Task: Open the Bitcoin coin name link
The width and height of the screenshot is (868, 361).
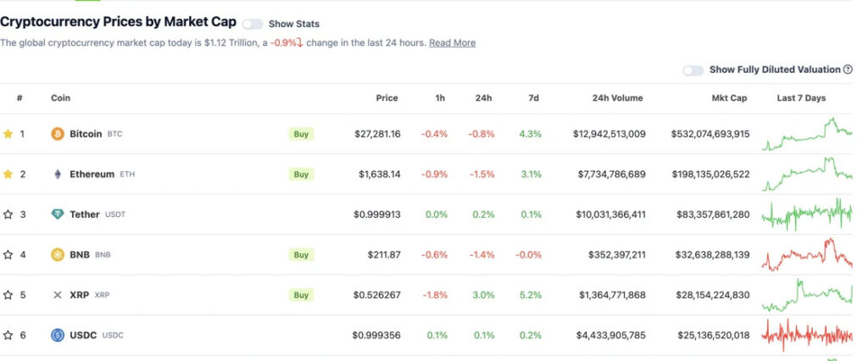Action: (x=86, y=133)
